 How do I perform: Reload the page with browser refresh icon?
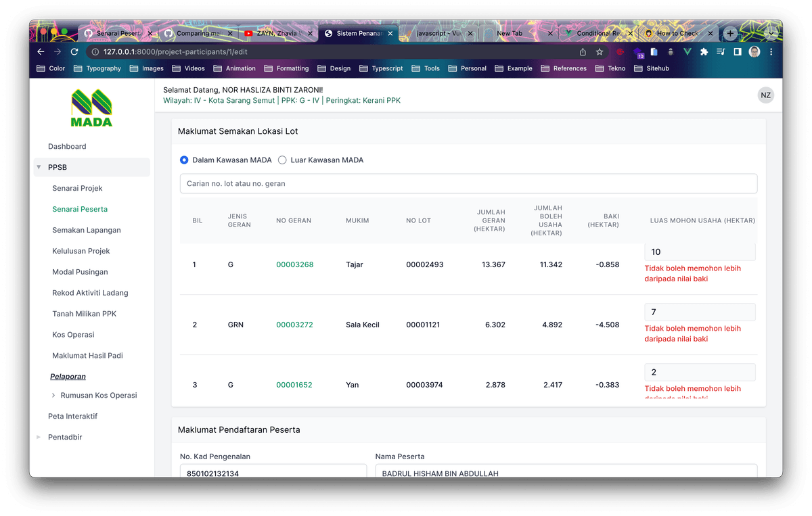74,52
